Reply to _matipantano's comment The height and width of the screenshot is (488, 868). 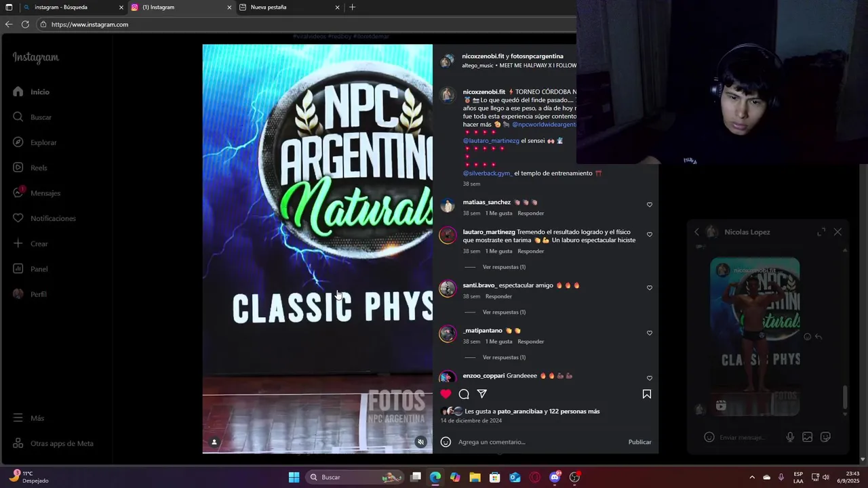(x=531, y=342)
